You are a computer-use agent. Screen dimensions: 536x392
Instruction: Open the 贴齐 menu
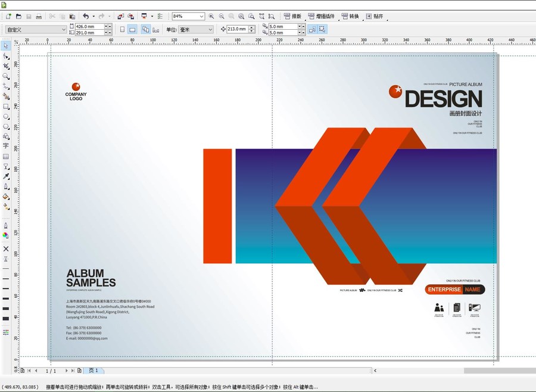[x=375, y=16]
